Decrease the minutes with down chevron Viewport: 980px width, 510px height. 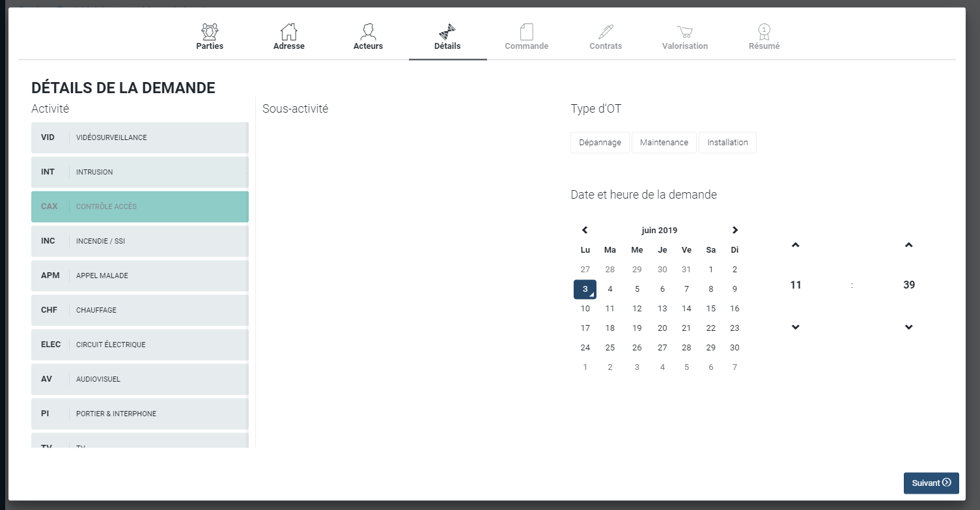909,327
